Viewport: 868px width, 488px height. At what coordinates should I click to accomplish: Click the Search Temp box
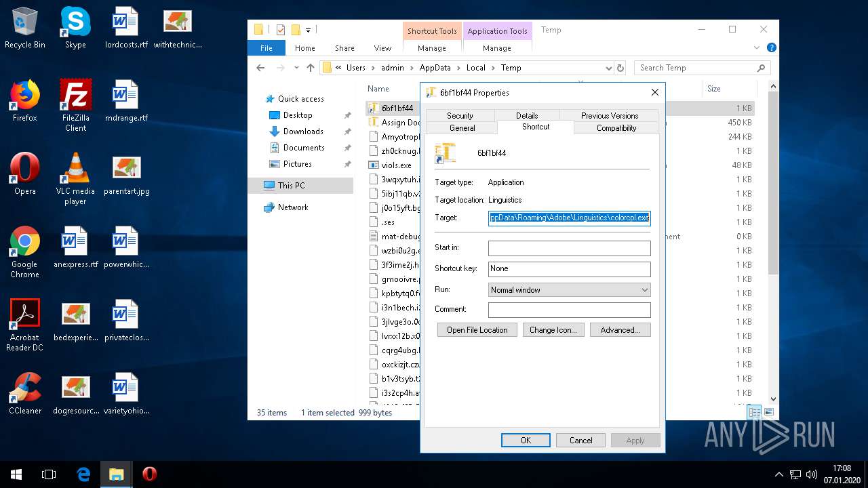[703, 68]
